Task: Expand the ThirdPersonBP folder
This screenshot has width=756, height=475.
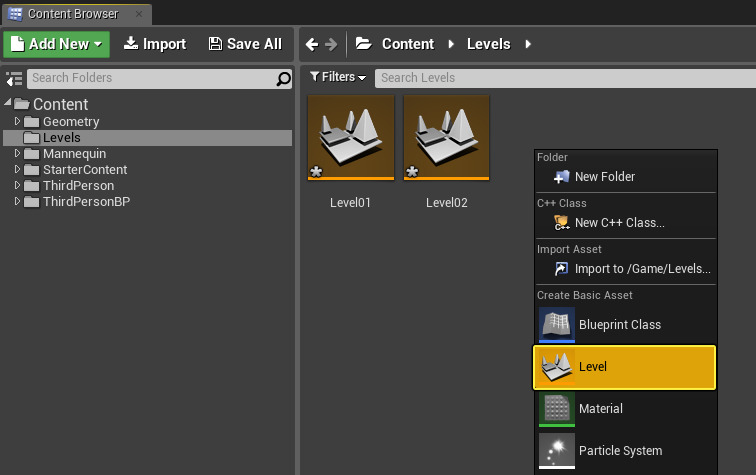Action: click(17, 201)
